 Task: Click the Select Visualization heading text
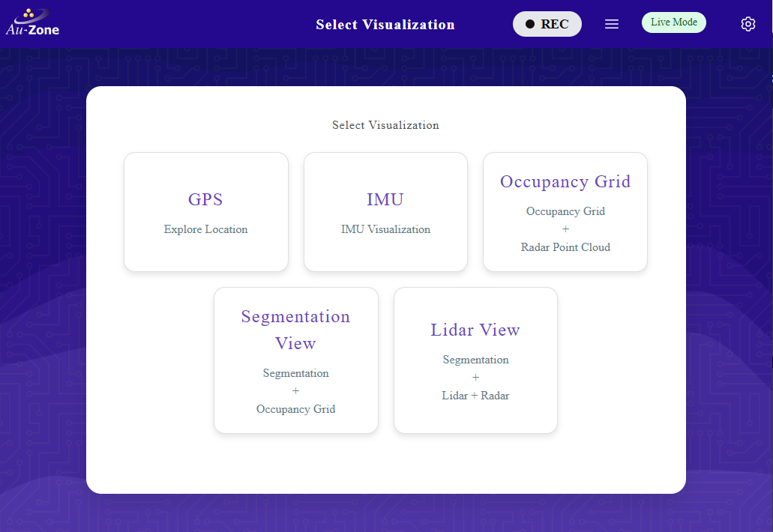385,124
